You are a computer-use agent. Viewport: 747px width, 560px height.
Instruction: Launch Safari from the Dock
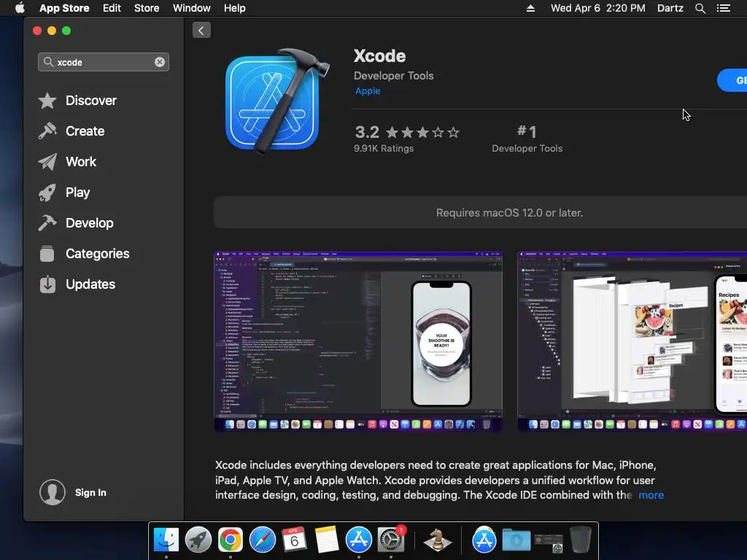tap(263, 540)
